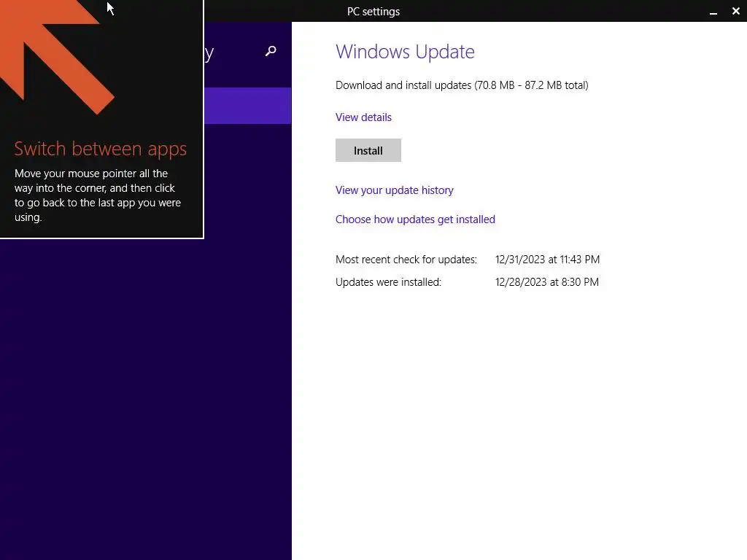The height and width of the screenshot is (560, 747).
Task: Click the Install updates button
Action: [x=368, y=150]
